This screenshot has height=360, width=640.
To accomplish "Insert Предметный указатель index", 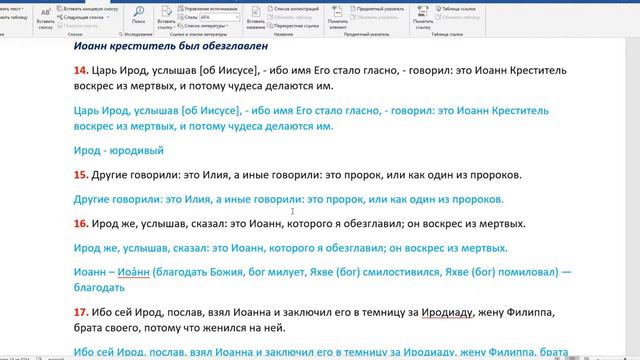I will pos(378,9).
